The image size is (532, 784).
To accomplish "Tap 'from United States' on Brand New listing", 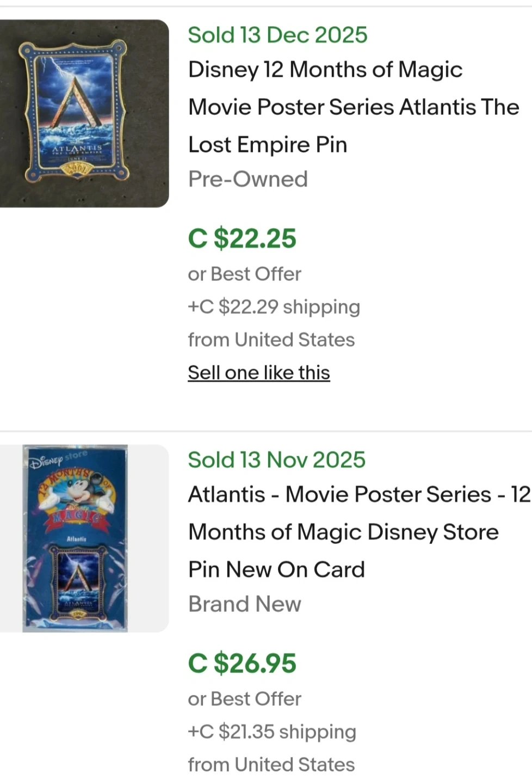I will pyautogui.click(x=271, y=765).
